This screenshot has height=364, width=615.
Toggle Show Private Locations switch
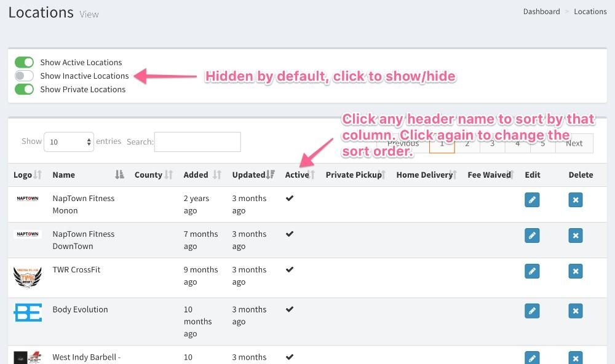pos(24,89)
